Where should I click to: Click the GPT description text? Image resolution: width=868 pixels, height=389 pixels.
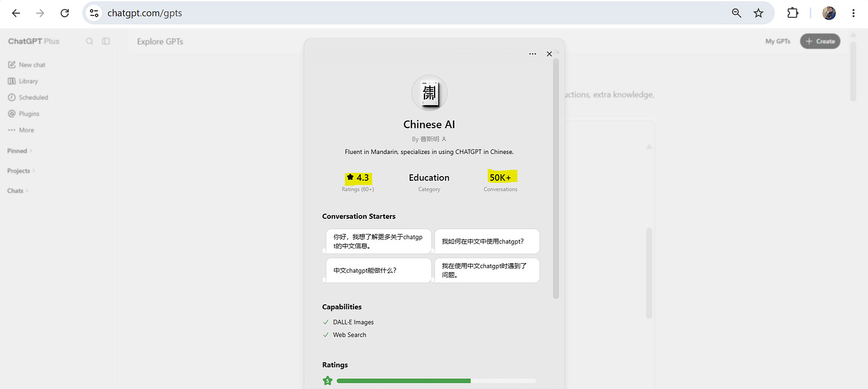pyautogui.click(x=429, y=152)
